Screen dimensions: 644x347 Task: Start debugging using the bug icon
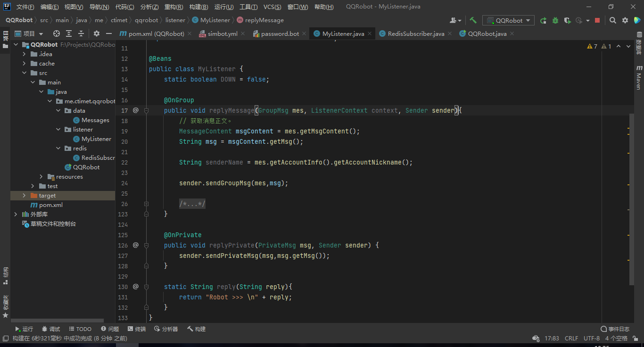(x=555, y=20)
